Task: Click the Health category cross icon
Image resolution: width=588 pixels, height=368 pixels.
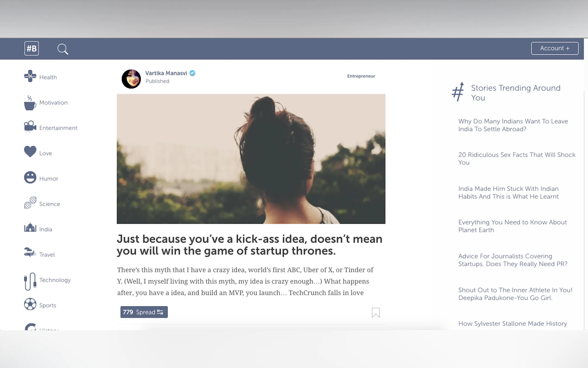Action: point(30,76)
